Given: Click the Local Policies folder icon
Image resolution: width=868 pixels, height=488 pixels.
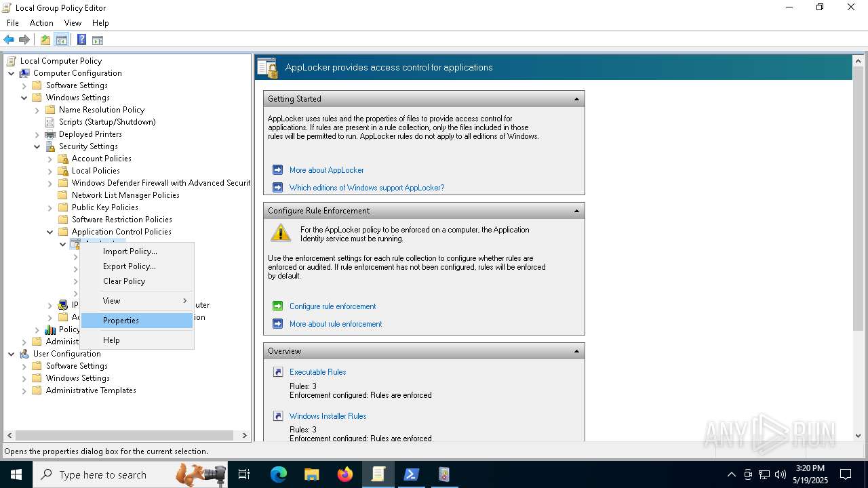Looking at the screenshot, I should 63,171.
